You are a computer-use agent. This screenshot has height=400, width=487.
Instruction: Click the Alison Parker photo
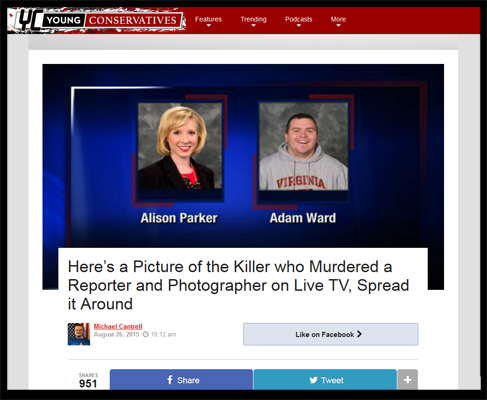(x=180, y=146)
